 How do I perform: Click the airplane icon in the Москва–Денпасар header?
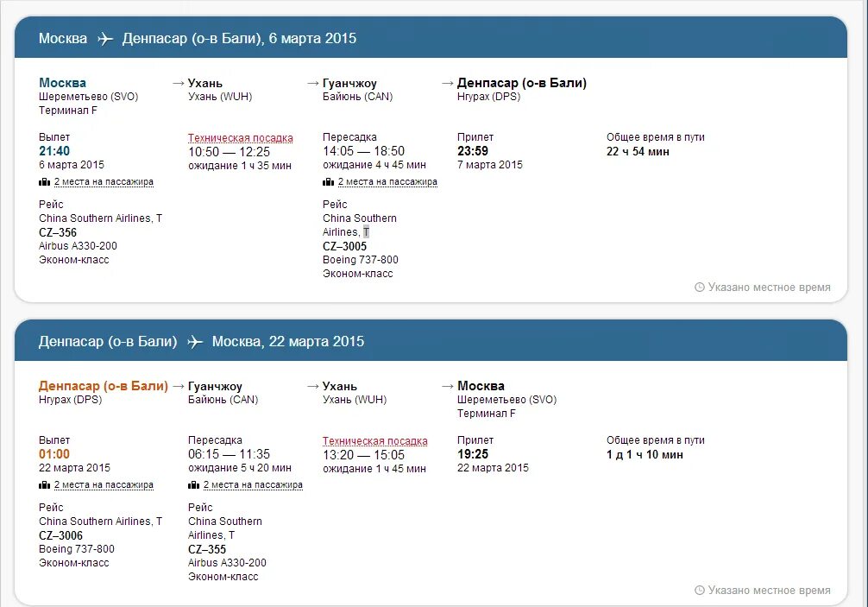tap(105, 39)
